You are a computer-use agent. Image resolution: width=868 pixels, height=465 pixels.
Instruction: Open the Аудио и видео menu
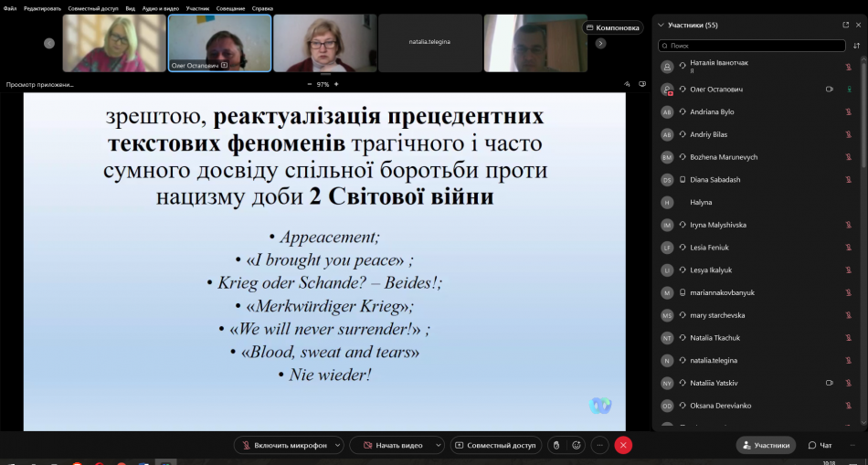(x=160, y=8)
